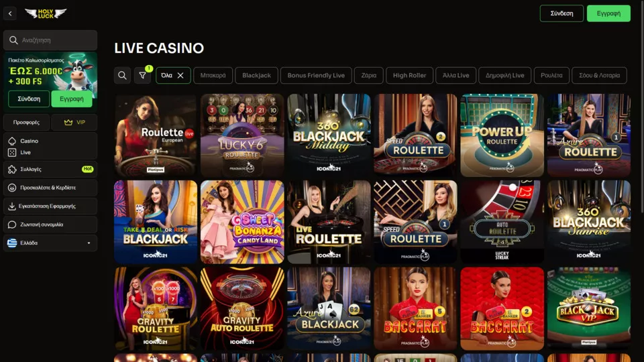Image resolution: width=644 pixels, height=362 pixels.
Task: Open Εγκατάσταση Εφαρμογής download item
Action: tap(50, 206)
